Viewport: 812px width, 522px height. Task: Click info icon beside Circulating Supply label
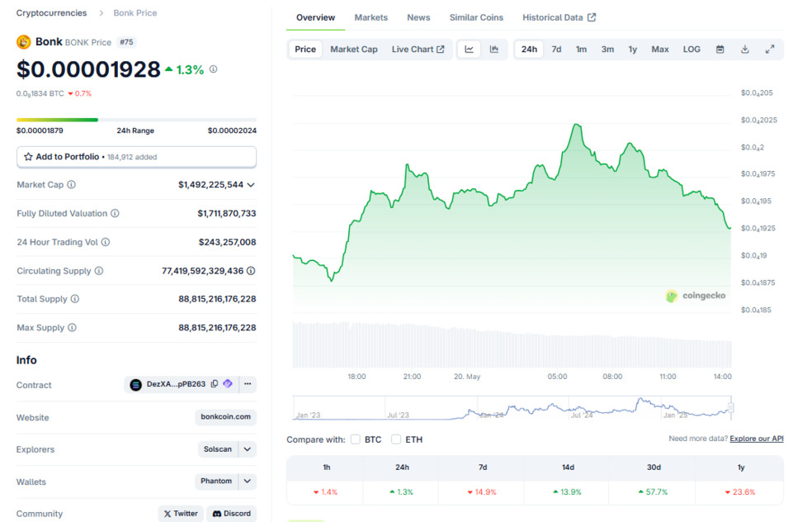(99, 271)
